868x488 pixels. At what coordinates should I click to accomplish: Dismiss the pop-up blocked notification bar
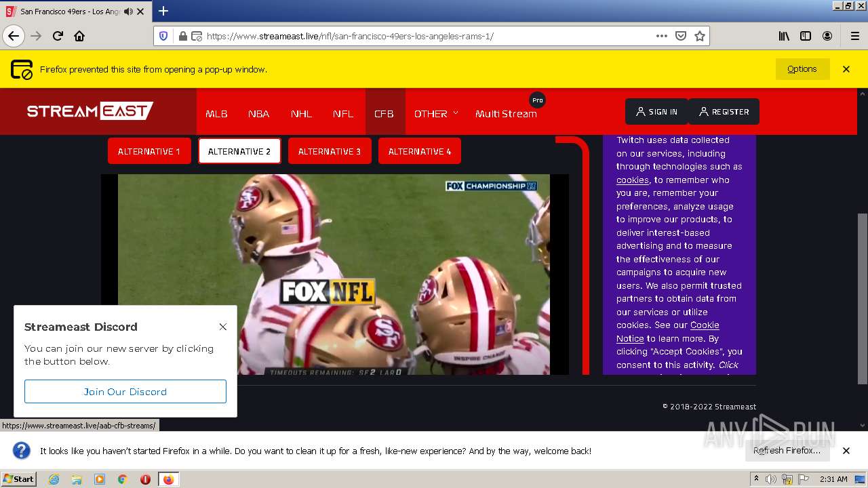pos(846,69)
